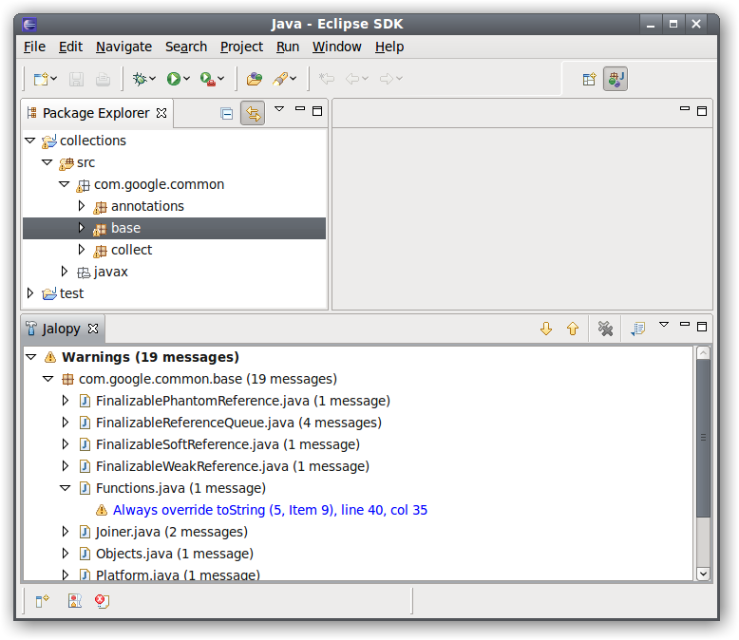Screen dimensions: 739x640
Task: Go to next Jalopy message arrow
Action: [x=546, y=328]
